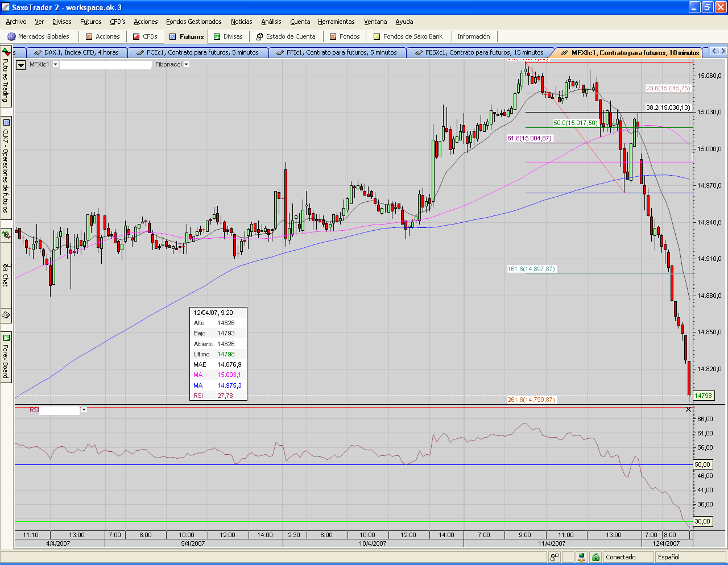Screen dimensions: 728x565
Task: Open the Fibonacci study dropdown
Action: tap(186, 64)
